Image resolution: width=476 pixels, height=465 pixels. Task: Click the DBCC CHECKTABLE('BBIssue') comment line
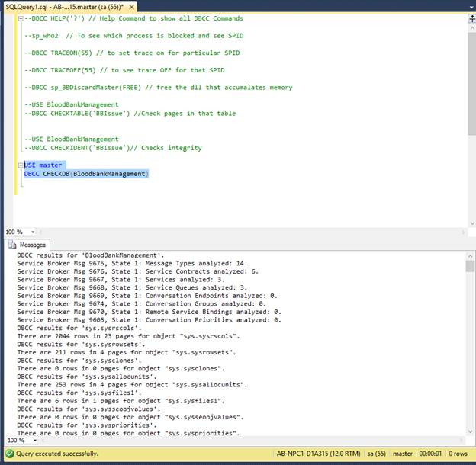click(130, 114)
